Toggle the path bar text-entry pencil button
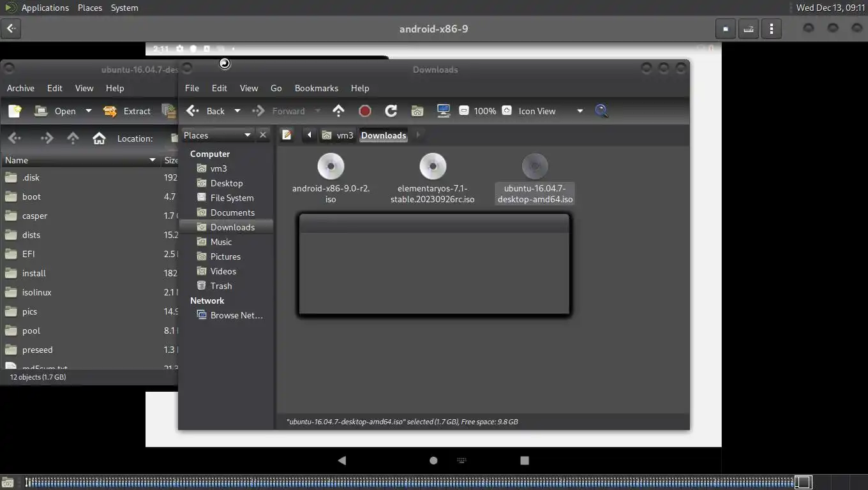Viewport: 868px width, 490px height. pyautogui.click(x=287, y=135)
